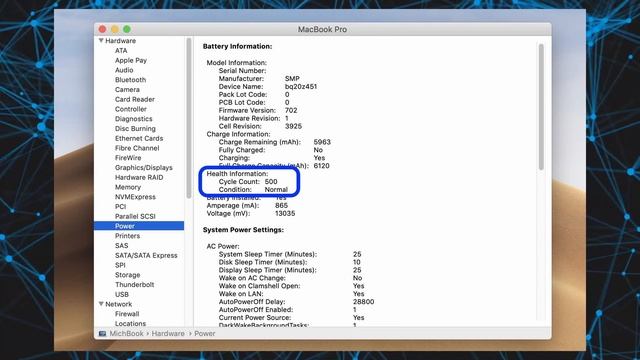Select Parallel SCSI in the sidebar
Image resolution: width=640 pixels, height=360 pixels.
(135, 216)
